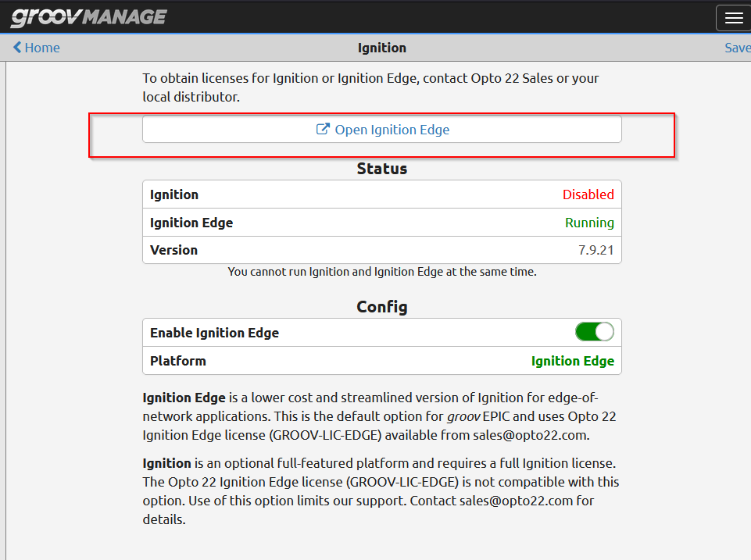Click the Ignition Edge 'Running' status
This screenshot has width=751, height=560.
[589, 223]
